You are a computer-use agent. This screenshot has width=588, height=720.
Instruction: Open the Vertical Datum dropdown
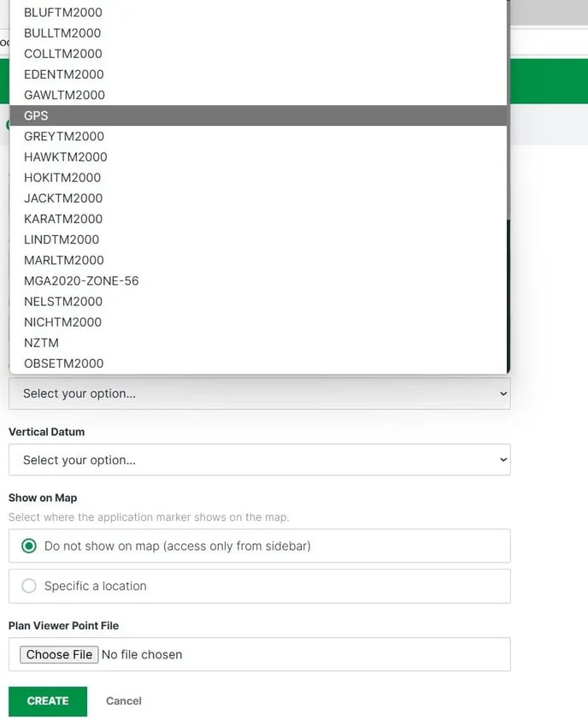(259, 460)
